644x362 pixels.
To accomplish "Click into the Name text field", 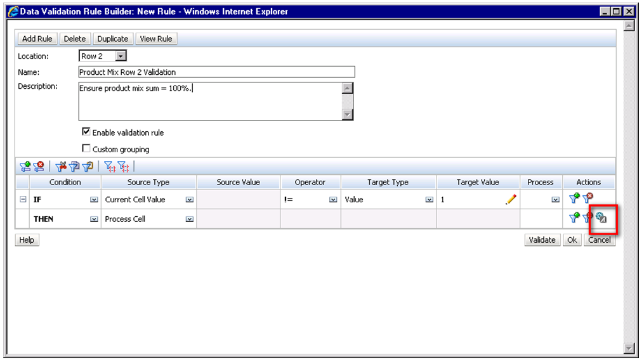I will pos(216,72).
